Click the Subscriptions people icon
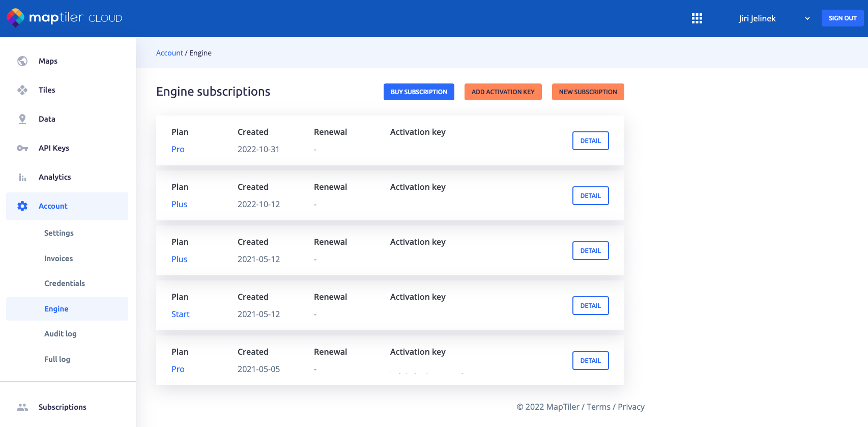This screenshot has height=427, width=868. pos(22,407)
